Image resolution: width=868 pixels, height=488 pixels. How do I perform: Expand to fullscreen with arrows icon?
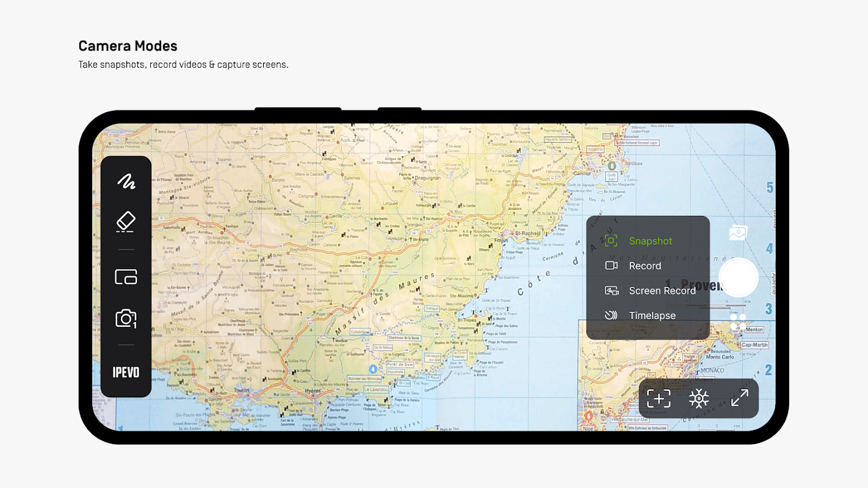tap(739, 398)
